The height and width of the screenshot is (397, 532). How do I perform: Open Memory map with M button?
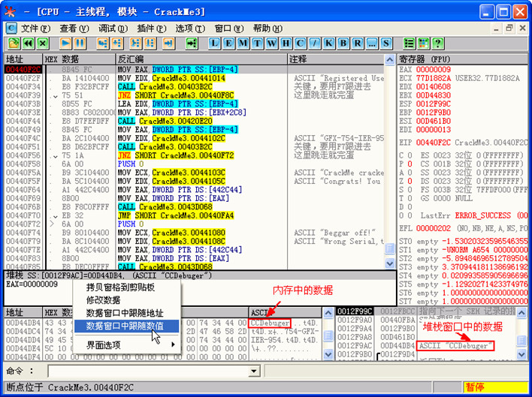pos(243,43)
